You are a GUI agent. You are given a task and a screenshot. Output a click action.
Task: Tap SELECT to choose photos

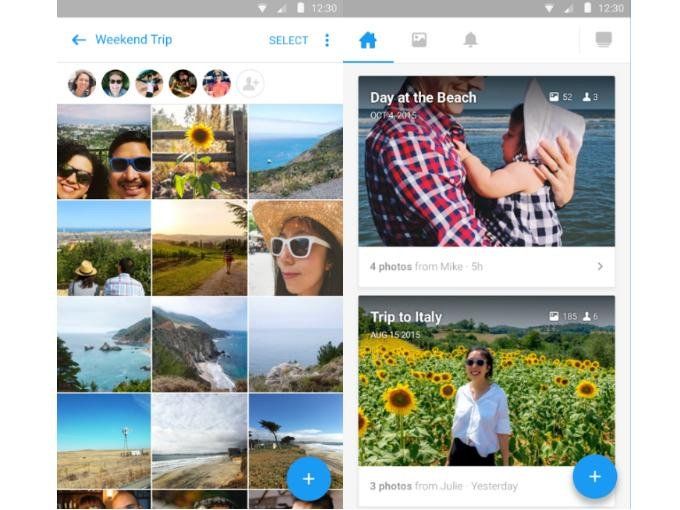[288, 40]
